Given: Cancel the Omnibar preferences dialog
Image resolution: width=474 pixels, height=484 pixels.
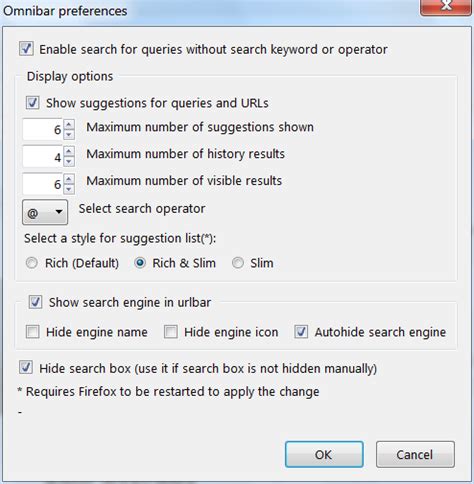Looking at the screenshot, I should pos(415,454).
